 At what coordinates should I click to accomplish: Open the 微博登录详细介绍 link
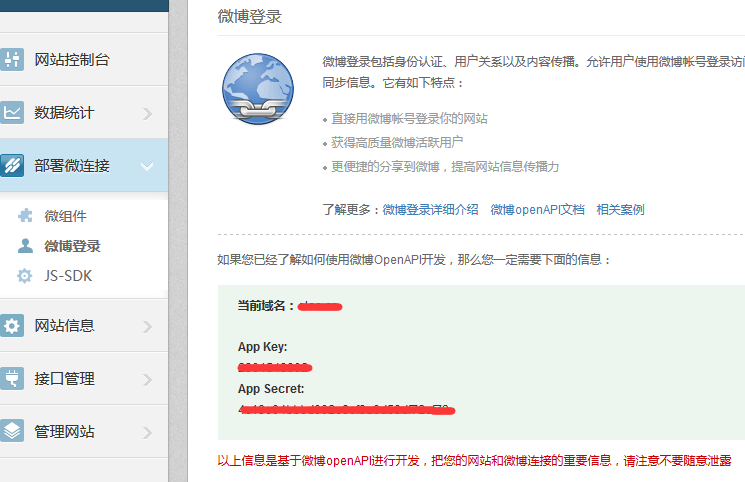pyautogui.click(x=430, y=210)
